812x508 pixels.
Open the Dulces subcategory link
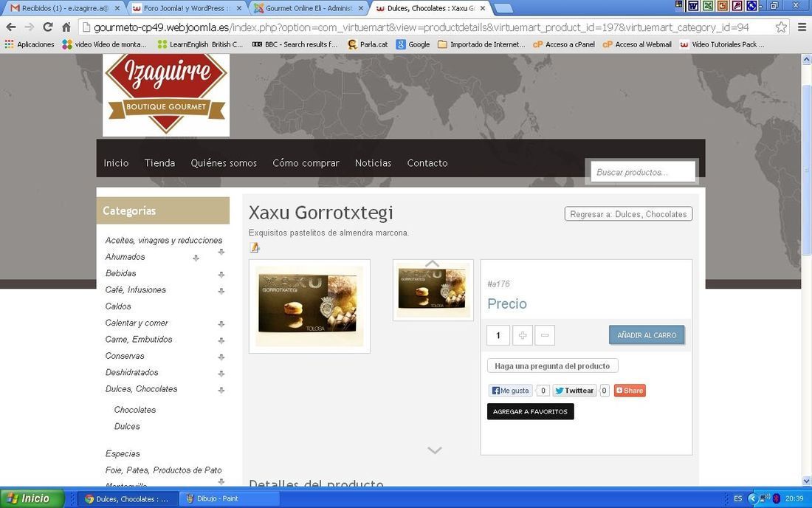128,426
